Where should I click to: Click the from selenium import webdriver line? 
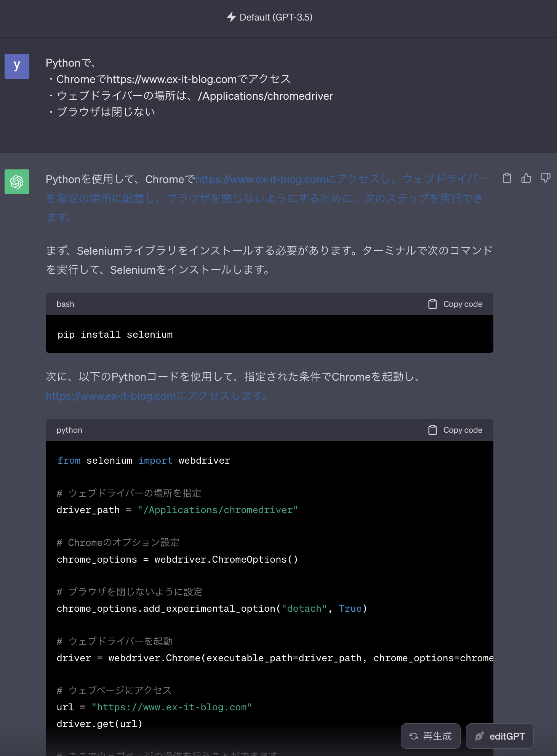click(x=144, y=460)
